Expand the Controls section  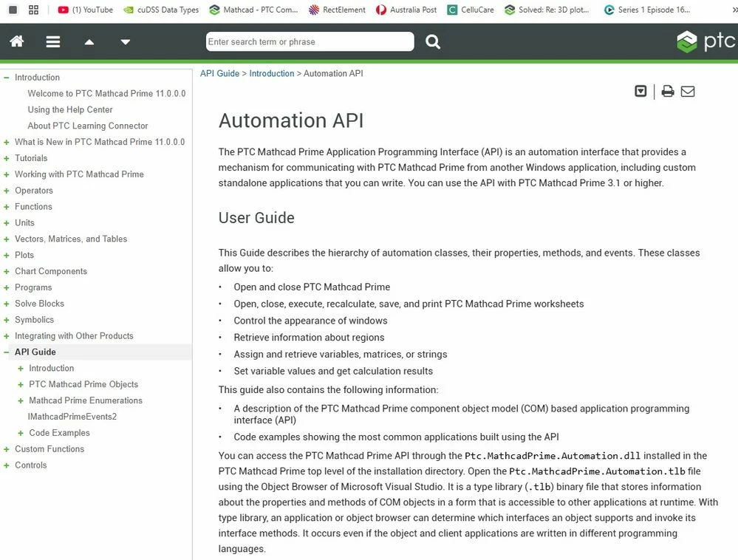pos(6,465)
